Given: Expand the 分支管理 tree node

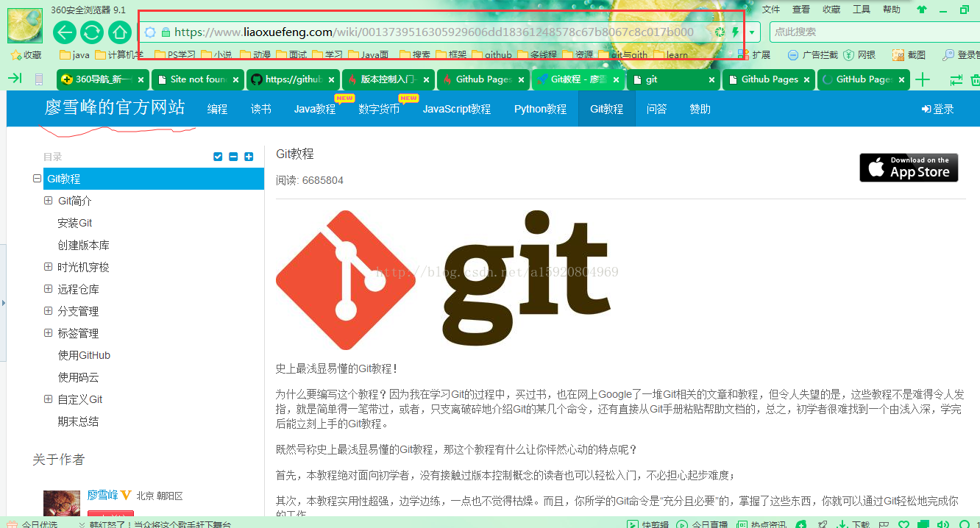Looking at the screenshot, I should tap(49, 311).
